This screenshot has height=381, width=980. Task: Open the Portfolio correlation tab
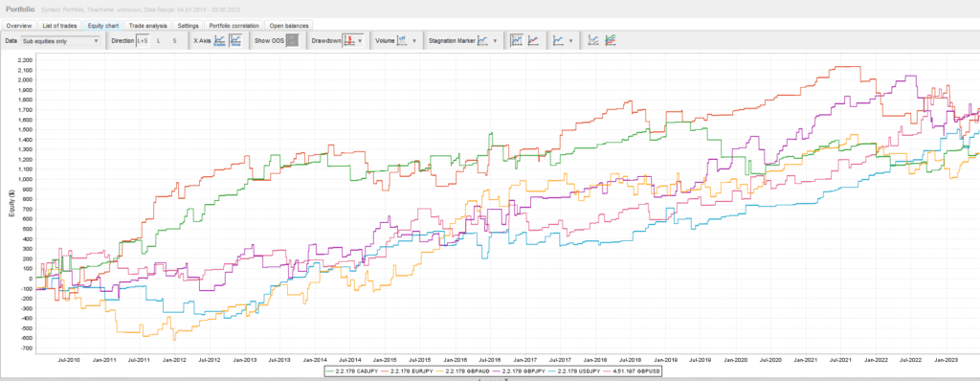pos(234,26)
